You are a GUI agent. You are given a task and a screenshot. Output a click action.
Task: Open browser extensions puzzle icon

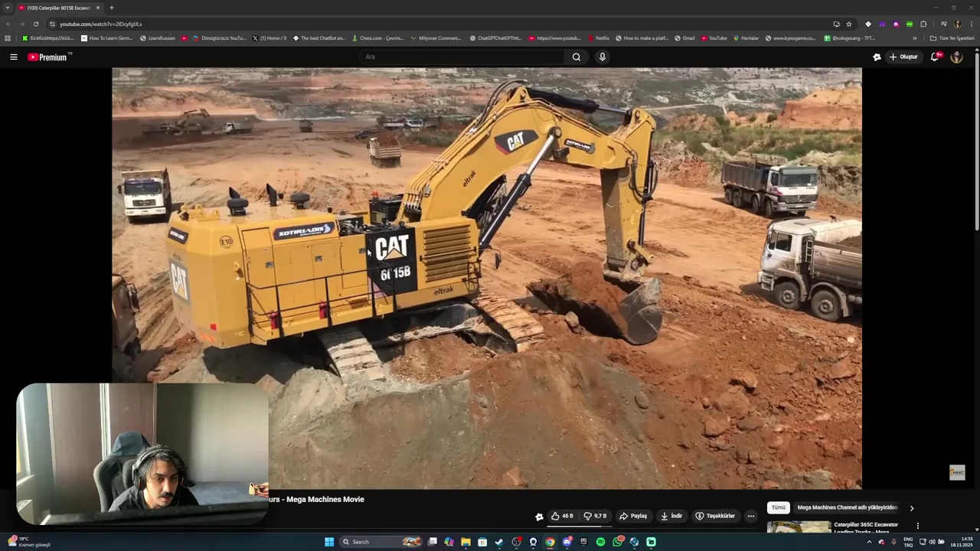coord(923,24)
